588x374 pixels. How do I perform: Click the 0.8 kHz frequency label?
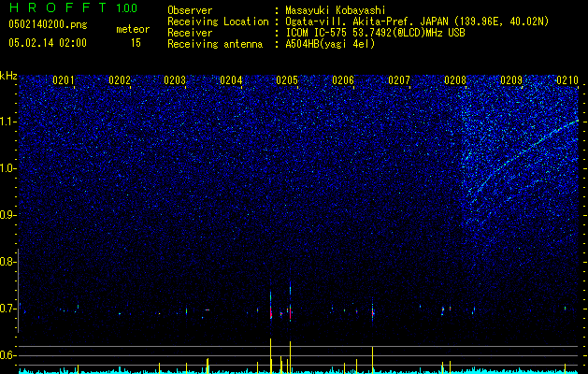coord(7,262)
